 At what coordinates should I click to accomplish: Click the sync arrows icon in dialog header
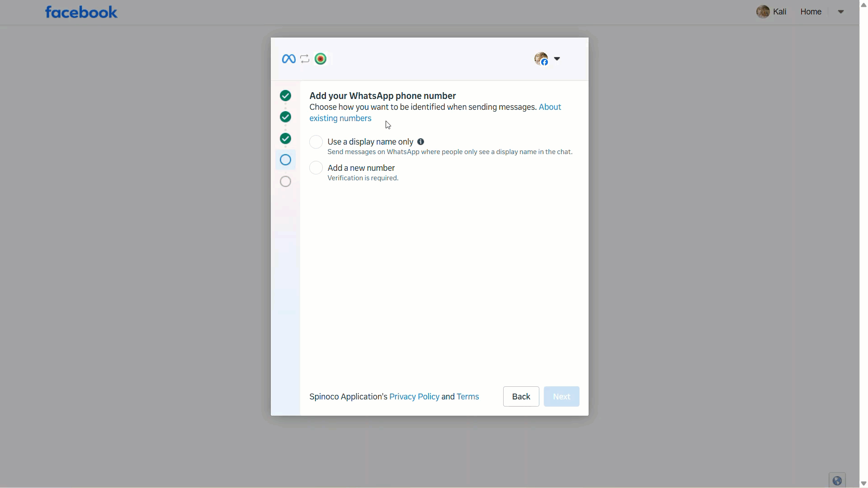pyautogui.click(x=305, y=59)
